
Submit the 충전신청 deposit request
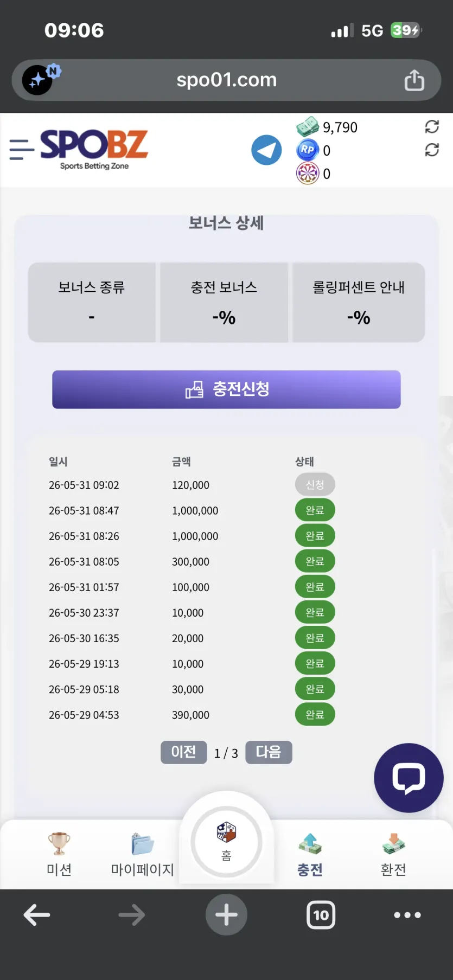coord(226,389)
